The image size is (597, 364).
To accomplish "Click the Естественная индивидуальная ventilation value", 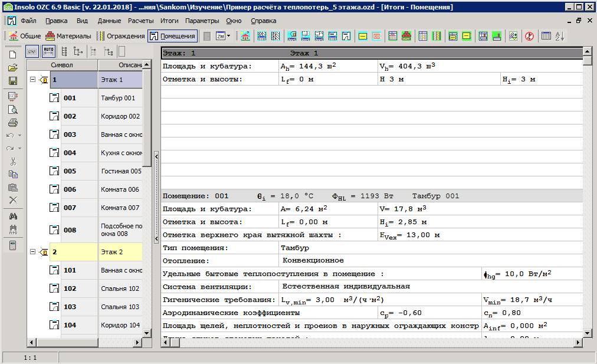I will (346, 286).
